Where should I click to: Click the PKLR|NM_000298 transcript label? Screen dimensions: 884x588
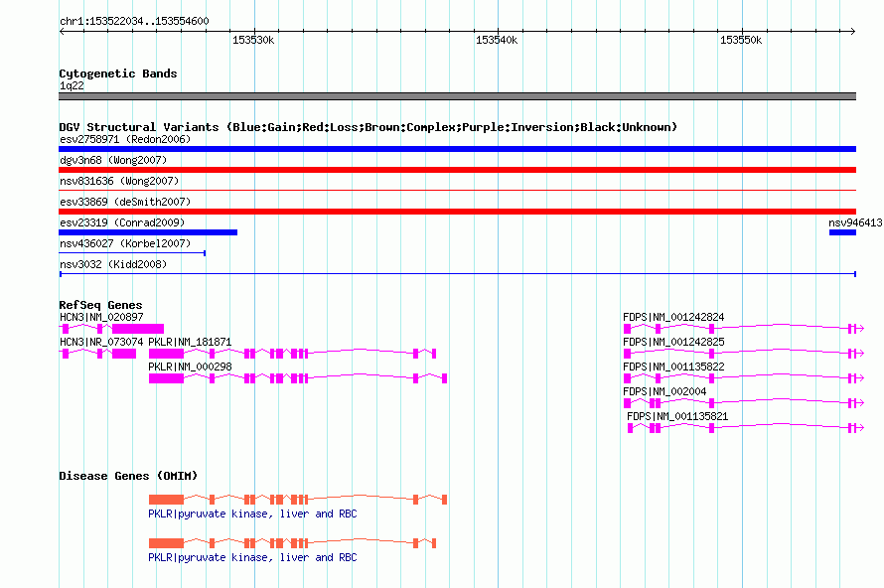point(190,367)
